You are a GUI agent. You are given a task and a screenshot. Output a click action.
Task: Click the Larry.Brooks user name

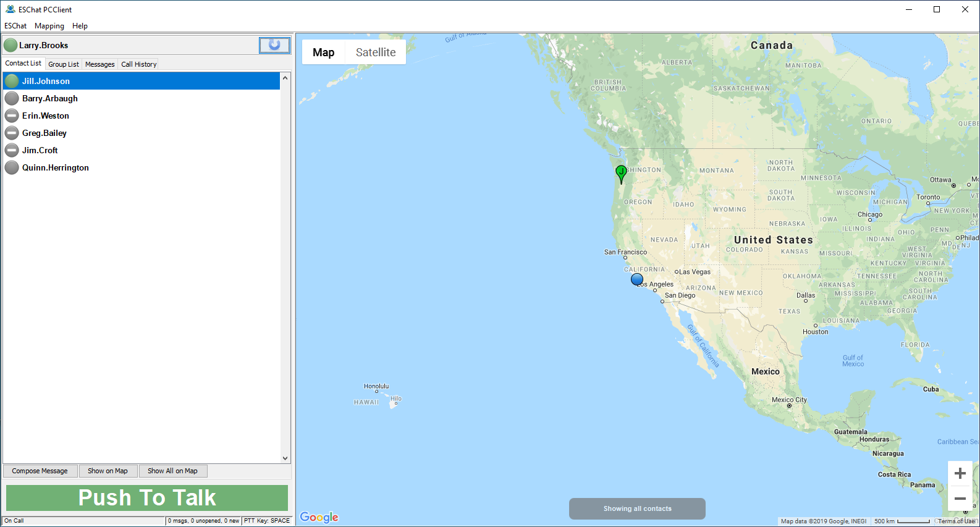(44, 45)
